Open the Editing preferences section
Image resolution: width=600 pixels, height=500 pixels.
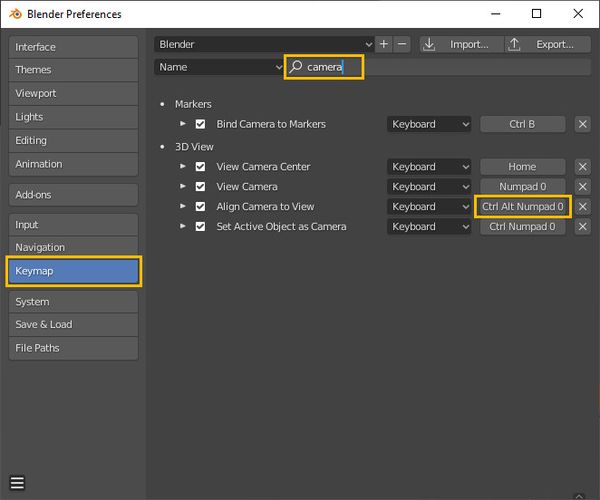(73, 141)
